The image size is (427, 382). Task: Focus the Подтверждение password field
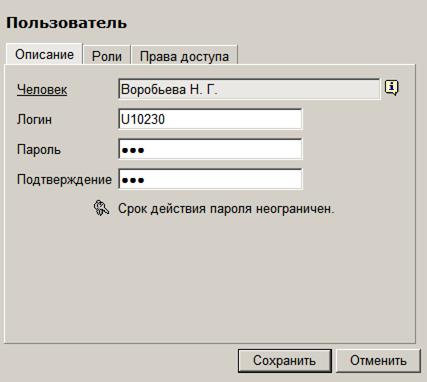210,179
